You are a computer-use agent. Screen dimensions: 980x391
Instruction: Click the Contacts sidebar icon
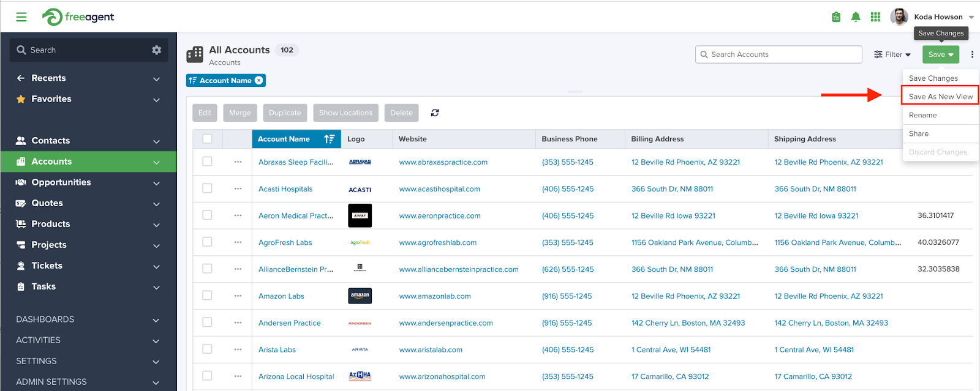[21, 141]
